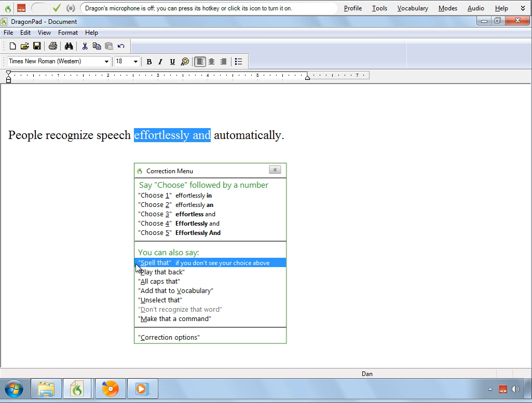Toggle bold formatting
532x403 pixels.
(149, 62)
